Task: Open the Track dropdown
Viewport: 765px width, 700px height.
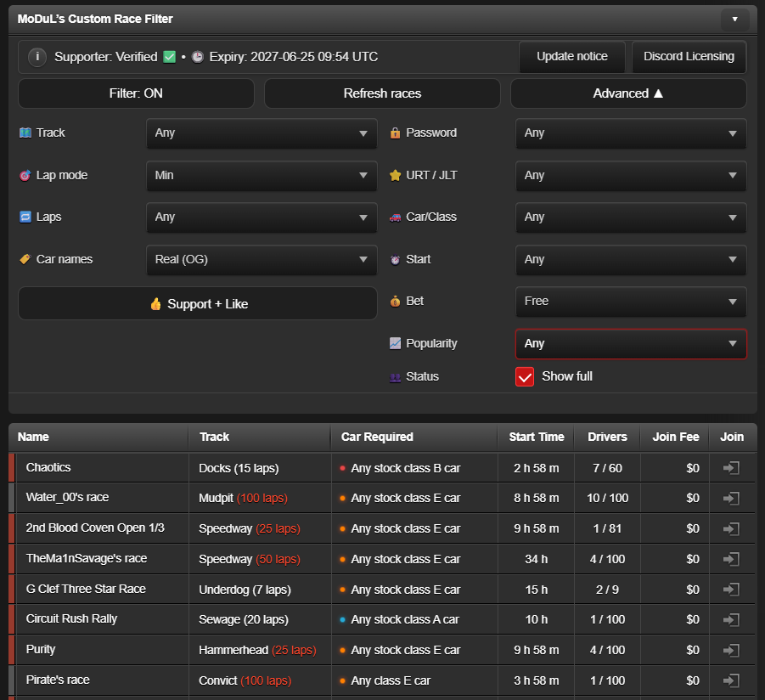Action: (262, 133)
